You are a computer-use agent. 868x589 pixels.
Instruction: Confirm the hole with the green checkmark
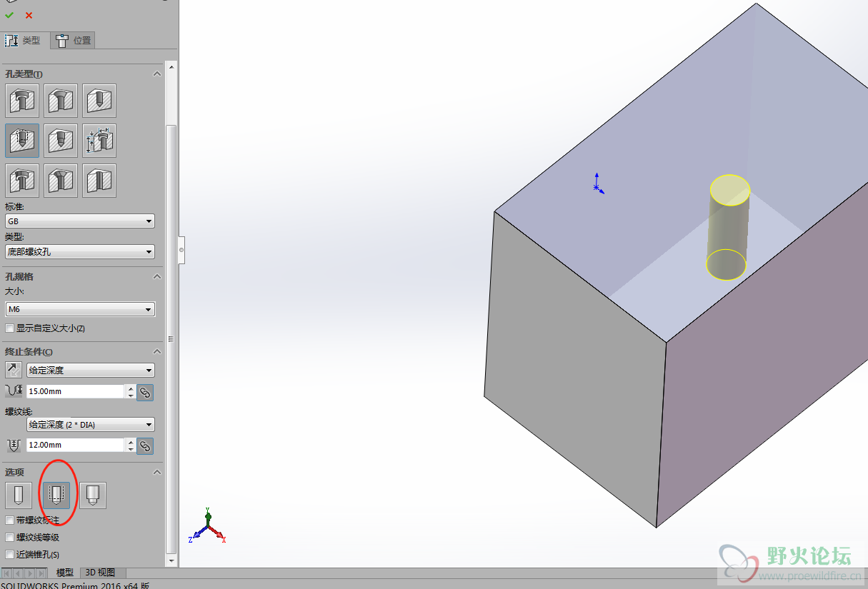point(9,15)
